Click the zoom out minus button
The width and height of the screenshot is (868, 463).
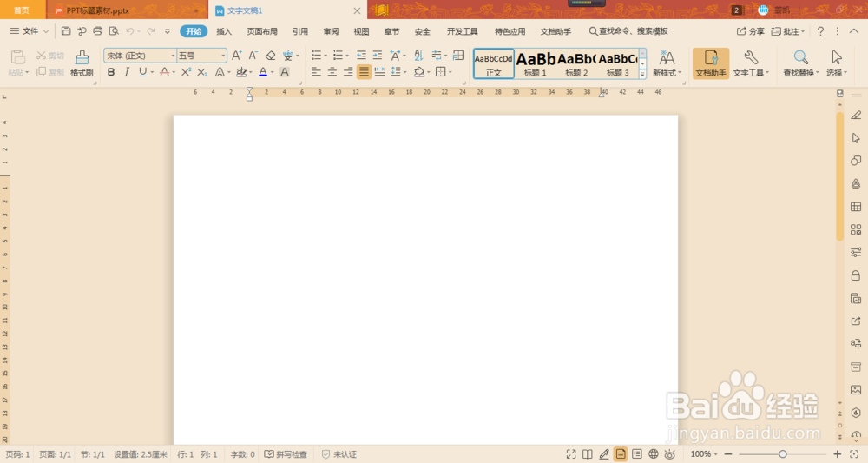728,454
